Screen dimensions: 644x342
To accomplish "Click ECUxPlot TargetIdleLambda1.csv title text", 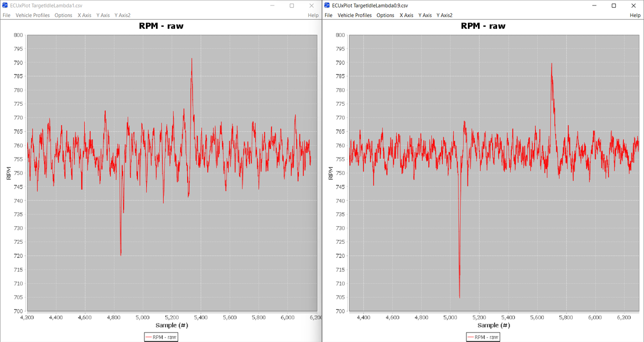I will (x=46, y=6).
